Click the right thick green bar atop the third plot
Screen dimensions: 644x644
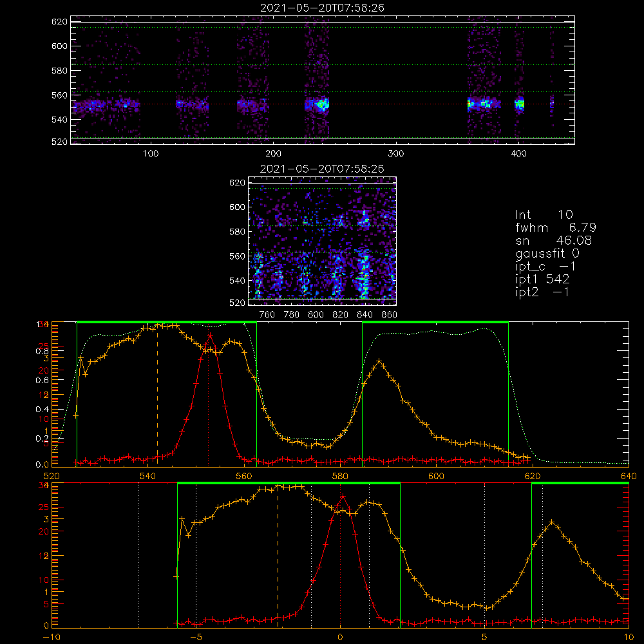click(435, 322)
